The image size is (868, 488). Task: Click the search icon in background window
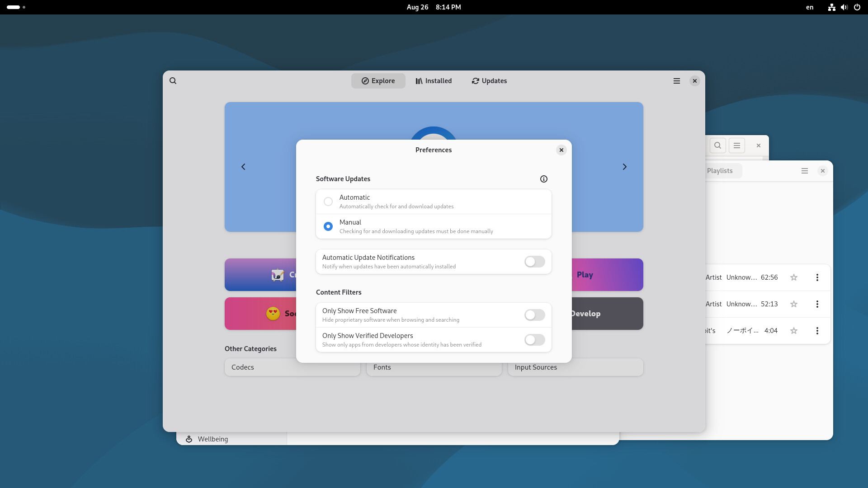click(x=717, y=145)
